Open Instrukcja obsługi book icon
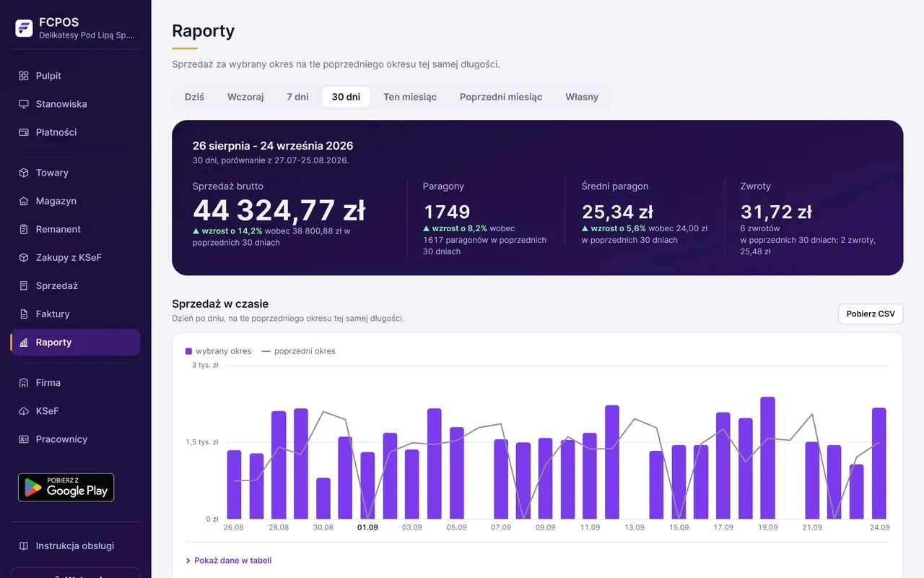Image resolution: width=924 pixels, height=578 pixels. click(x=24, y=546)
